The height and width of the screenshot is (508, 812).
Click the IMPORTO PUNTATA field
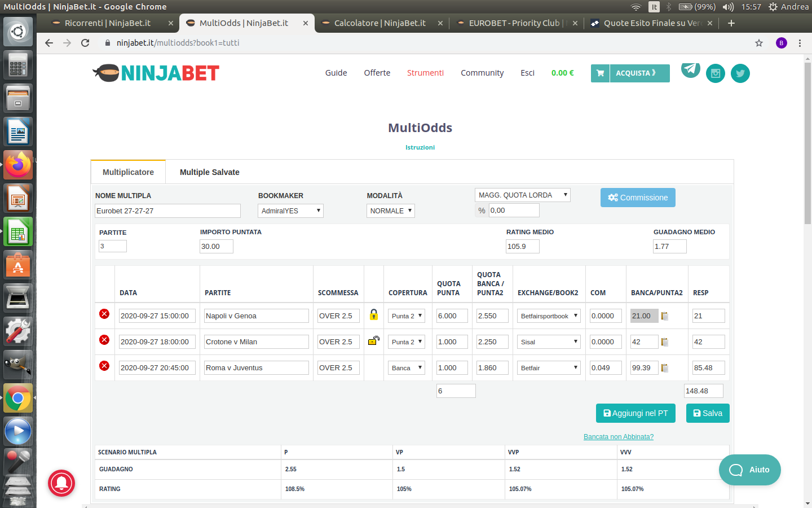pos(217,246)
